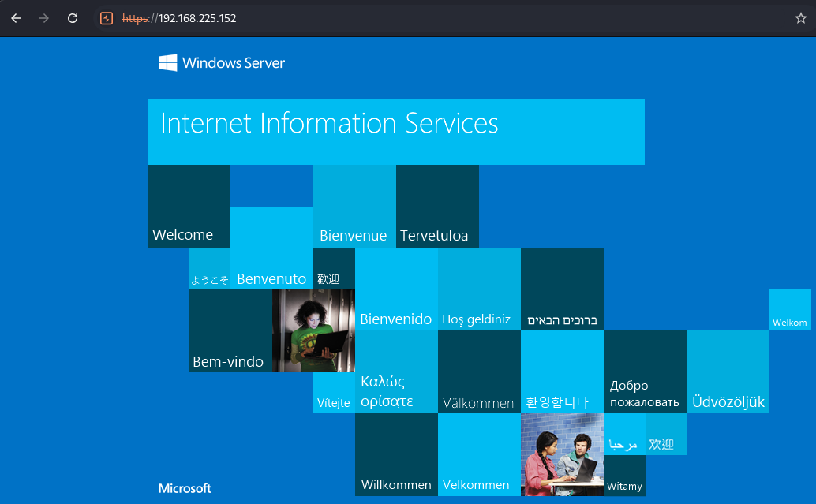Click the browser forward arrow
The width and height of the screenshot is (816, 504).
(44, 18)
